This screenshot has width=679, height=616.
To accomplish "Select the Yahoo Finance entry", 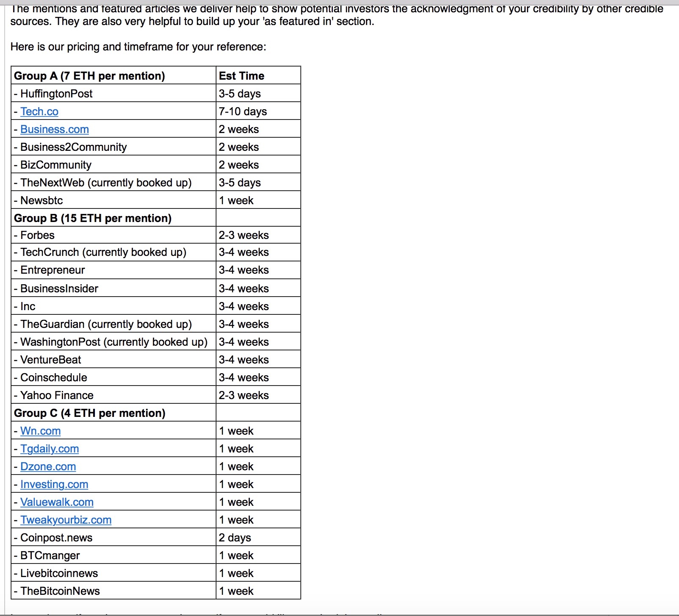I will [x=57, y=395].
